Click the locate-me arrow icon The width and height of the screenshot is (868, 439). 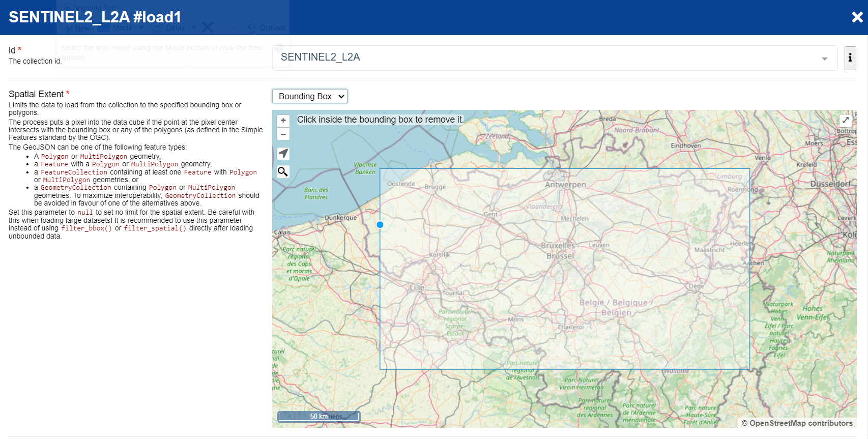coord(283,153)
